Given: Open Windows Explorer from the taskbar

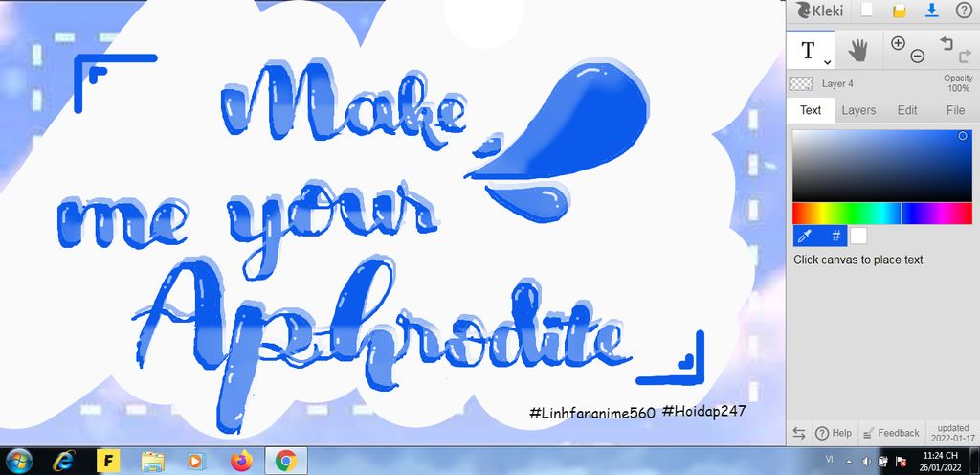Looking at the screenshot, I should click(x=152, y=462).
